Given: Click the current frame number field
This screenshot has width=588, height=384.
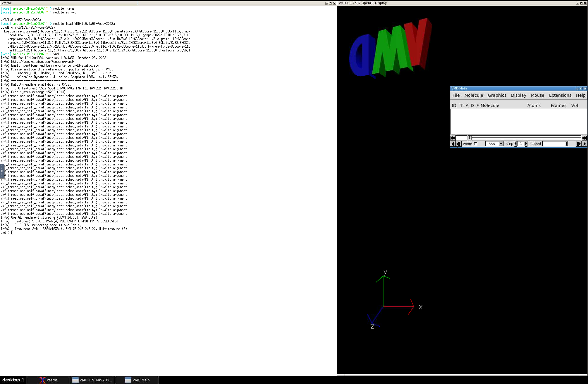Looking at the screenshot, I should point(462,138).
